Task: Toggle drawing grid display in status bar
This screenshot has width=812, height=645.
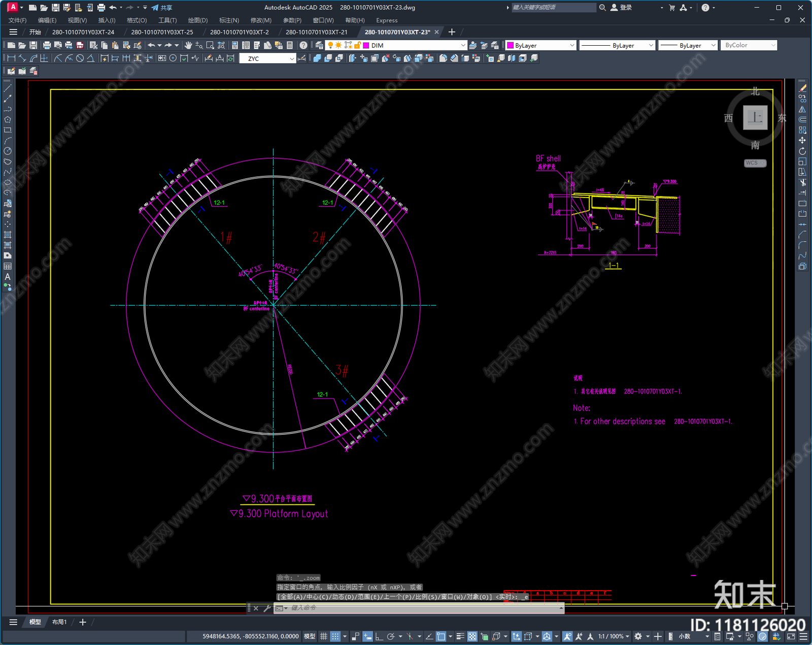Action: click(323, 636)
